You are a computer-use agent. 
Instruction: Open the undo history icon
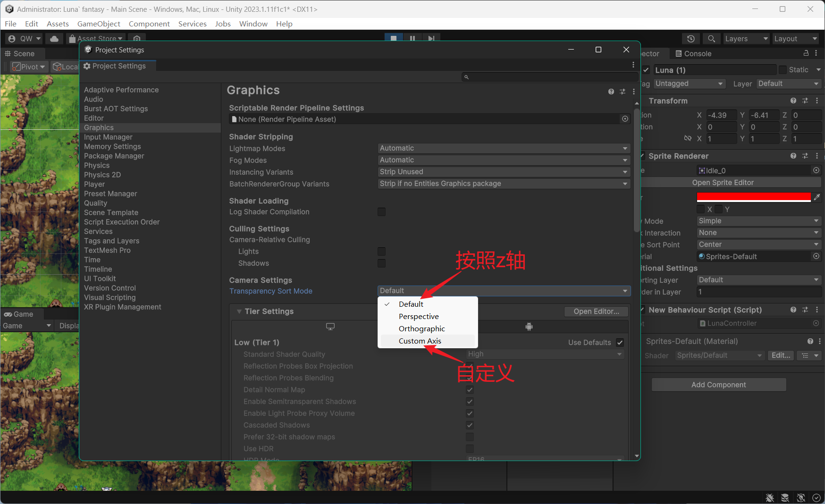tap(691, 39)
